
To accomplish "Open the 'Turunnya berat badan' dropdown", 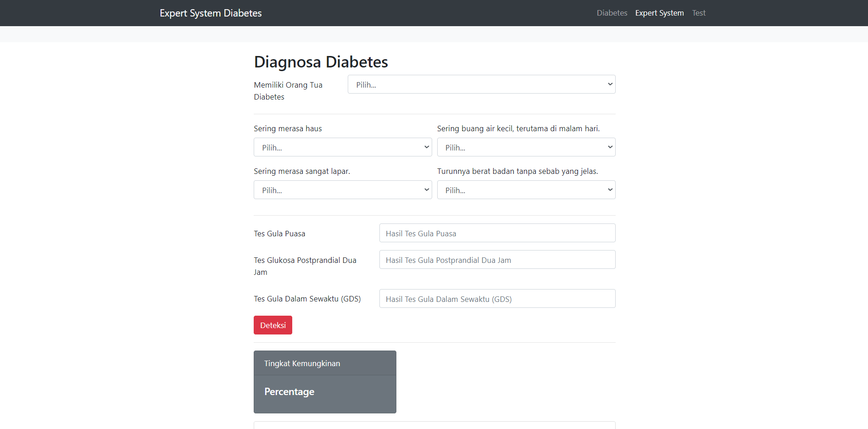I will [x=526, y=190].
